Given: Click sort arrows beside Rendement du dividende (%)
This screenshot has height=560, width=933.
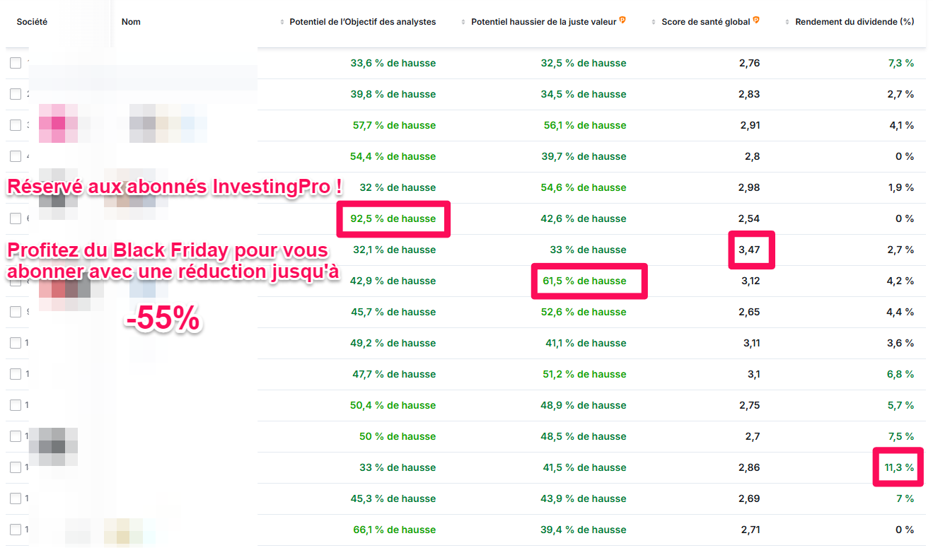Looking at the screenshot, I should [x=788, y=22].
